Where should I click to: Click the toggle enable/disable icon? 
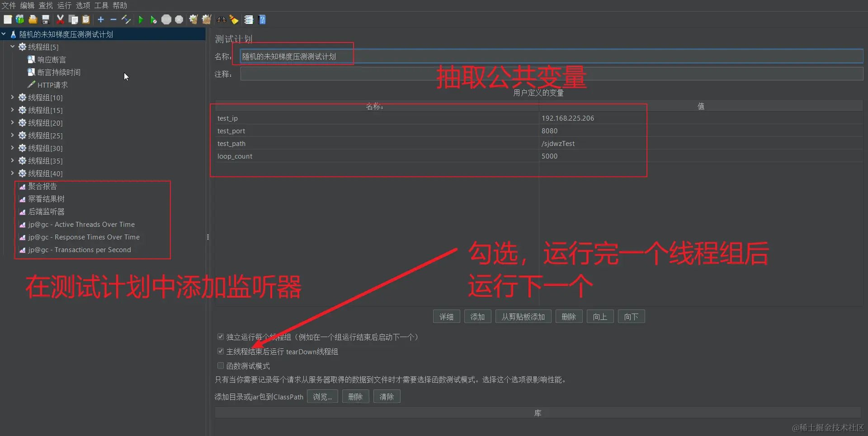pos(126,19)
